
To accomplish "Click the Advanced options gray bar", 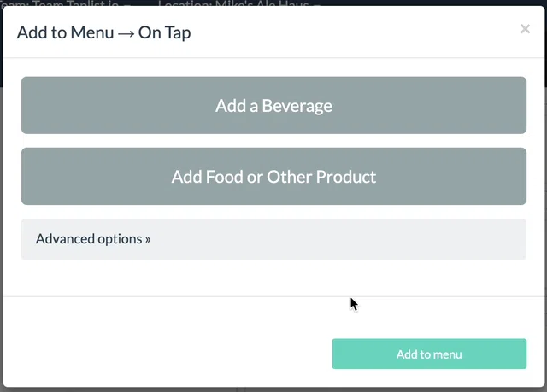I will [273, 239].
